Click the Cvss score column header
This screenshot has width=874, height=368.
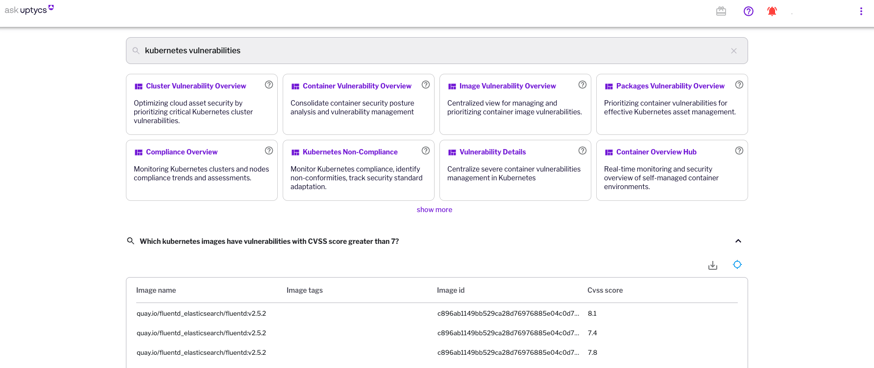605,290
